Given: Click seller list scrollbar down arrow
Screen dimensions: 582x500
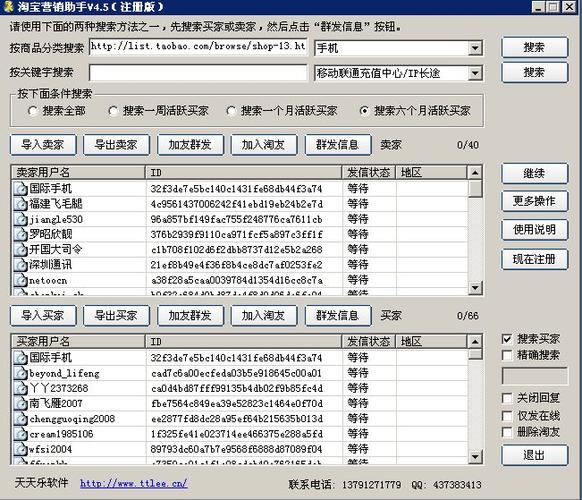Looking at the screenshot, I should (x=475, y=288).
